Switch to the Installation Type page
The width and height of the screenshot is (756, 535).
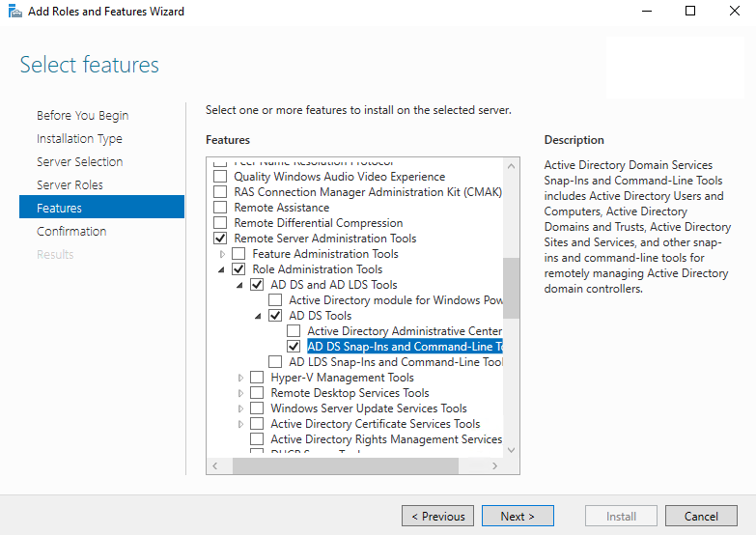pyautogui.click(x=79, y=138)
